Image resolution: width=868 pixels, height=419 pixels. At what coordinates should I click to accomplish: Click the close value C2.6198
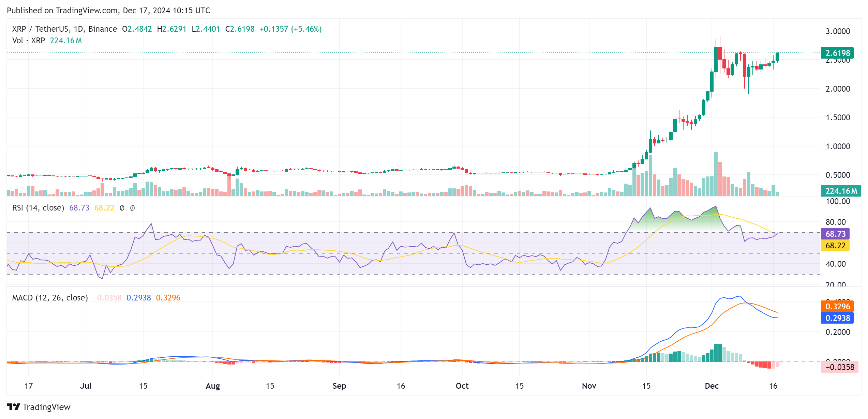(x=240, y=29)
